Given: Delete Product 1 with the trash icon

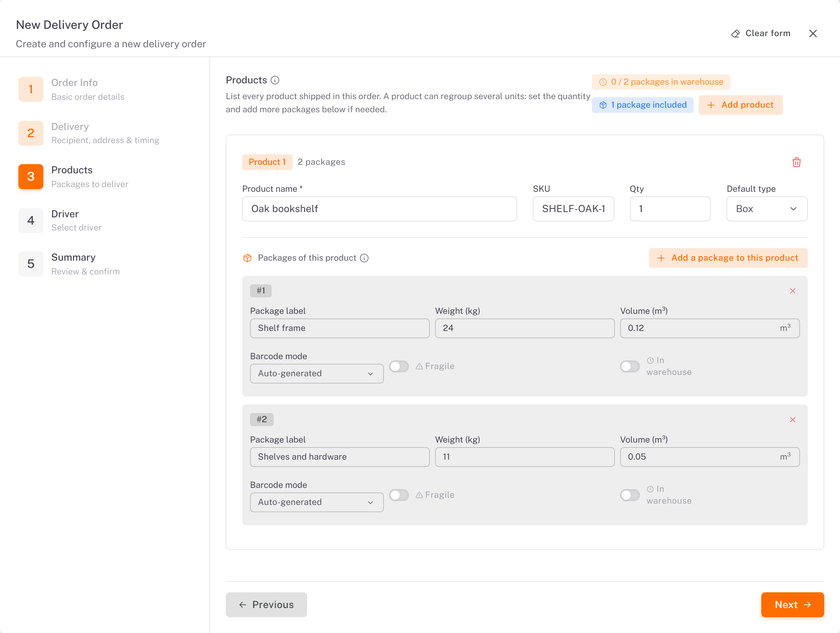Looking at the screenshot, I should 796,162.
